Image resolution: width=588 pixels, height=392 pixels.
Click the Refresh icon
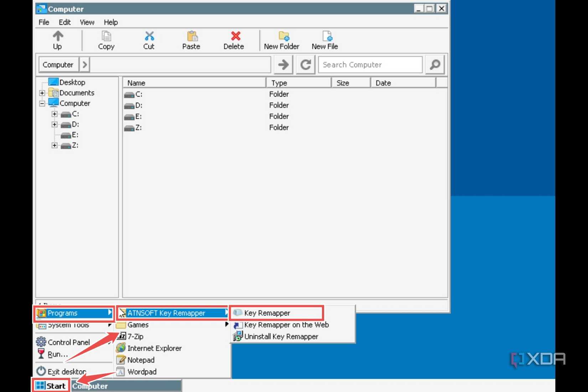coord(305,65)
